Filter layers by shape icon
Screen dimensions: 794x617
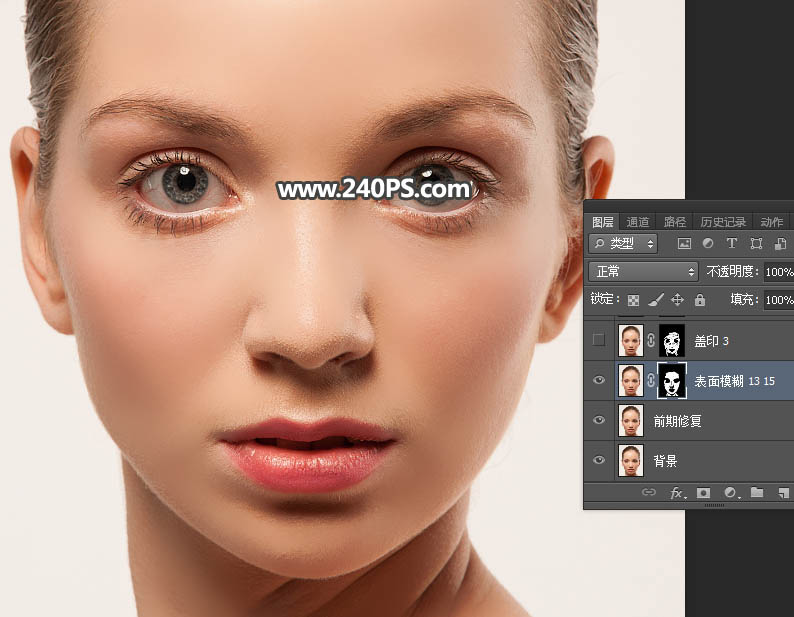point(756,244)
